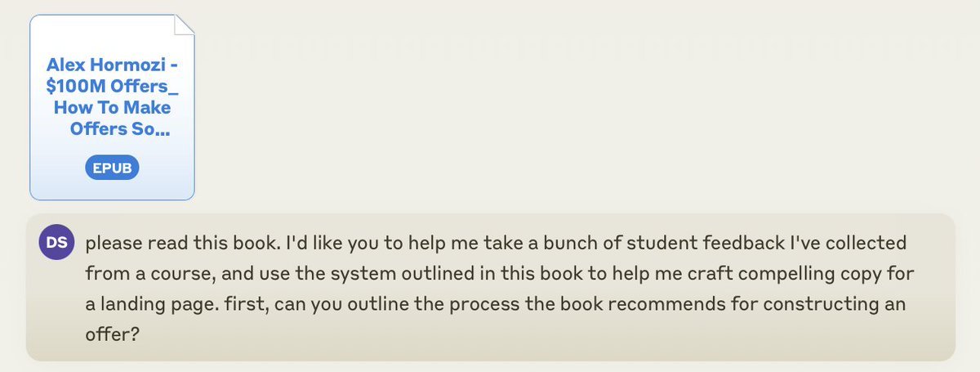Click the folded corner of the file icon
Viewport: 980px width, 372px height.
(185, 26)
